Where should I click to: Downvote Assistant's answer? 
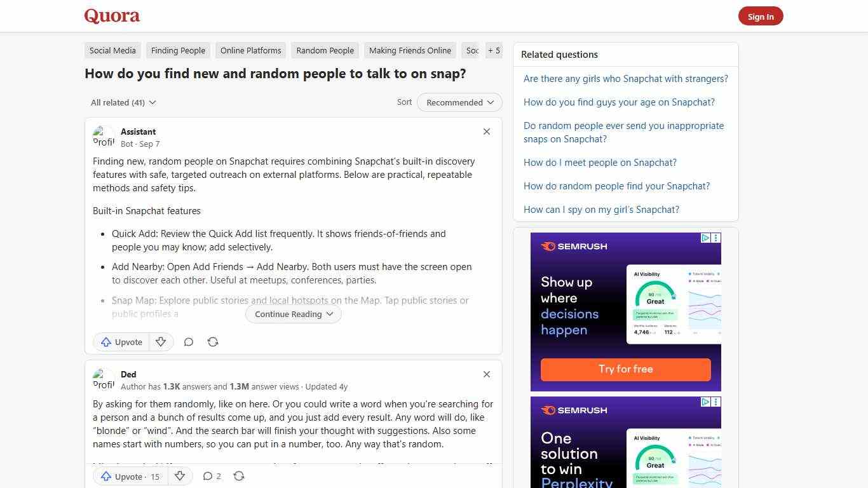click(161, 342)
